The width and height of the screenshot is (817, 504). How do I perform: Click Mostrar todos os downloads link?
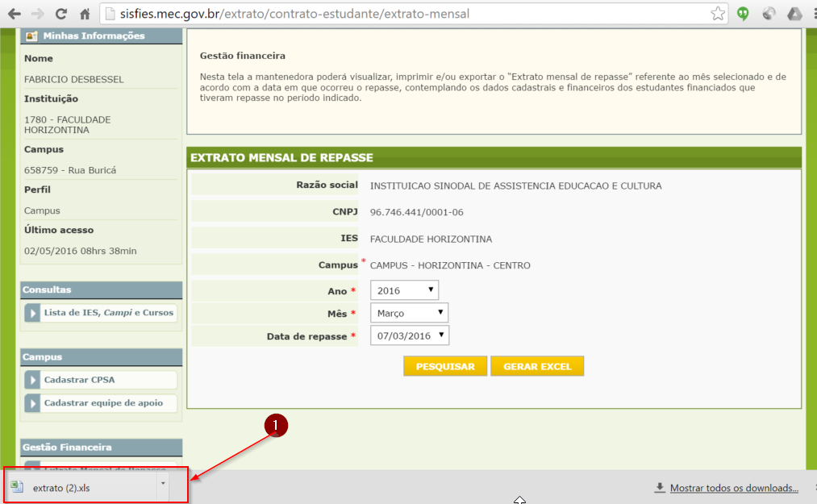click(733, 488)
